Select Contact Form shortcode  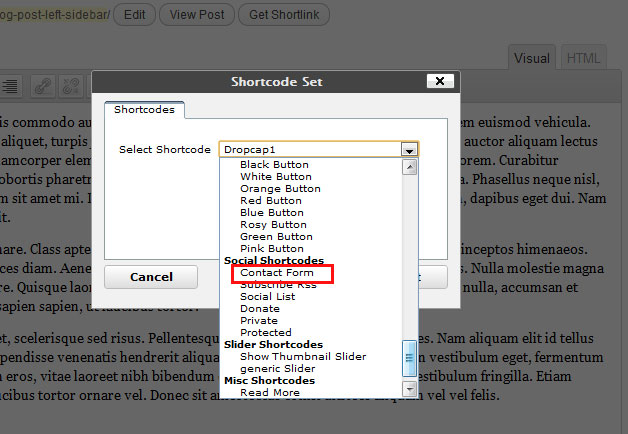pos(277,273)
